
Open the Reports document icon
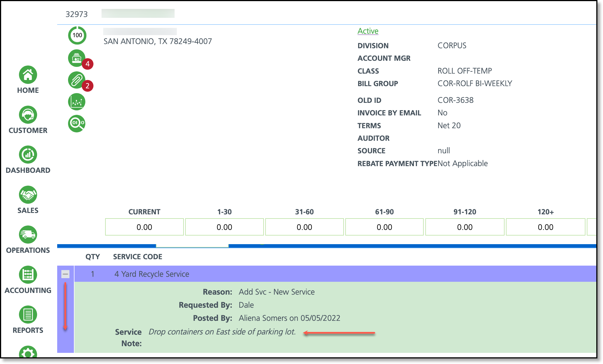pyautogui.click(x=28, y=314)
